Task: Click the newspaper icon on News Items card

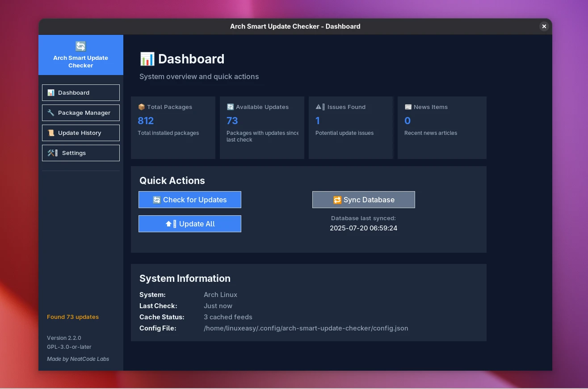Action: click(x=408, y=107)
